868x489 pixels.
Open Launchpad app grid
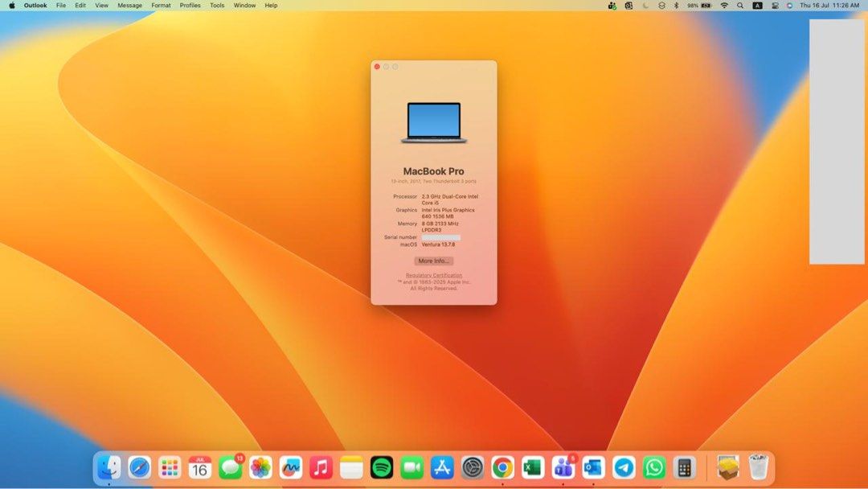[170, 468]
